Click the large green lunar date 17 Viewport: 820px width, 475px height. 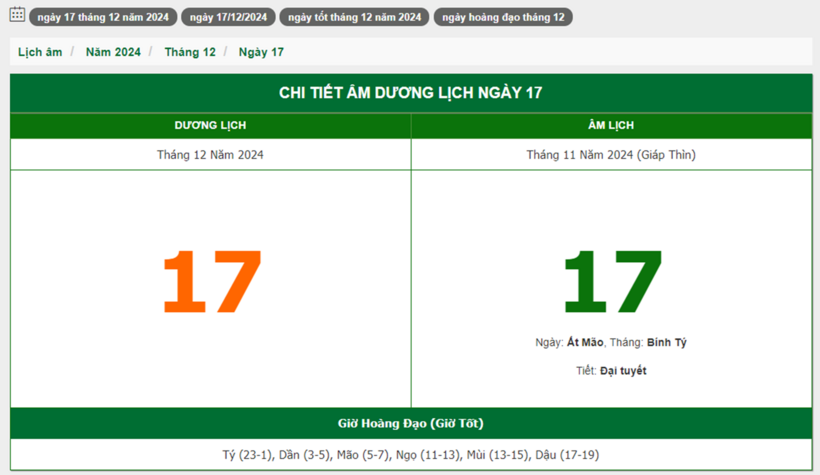(611, 282)
